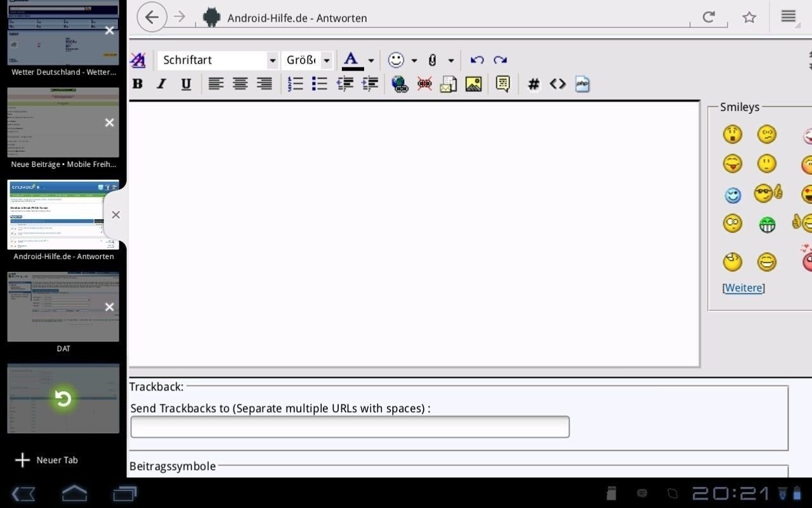The width and height of the screenshot is (812, 508).
Task: Toggle italic formatting
Action: [x=161, y=84]
